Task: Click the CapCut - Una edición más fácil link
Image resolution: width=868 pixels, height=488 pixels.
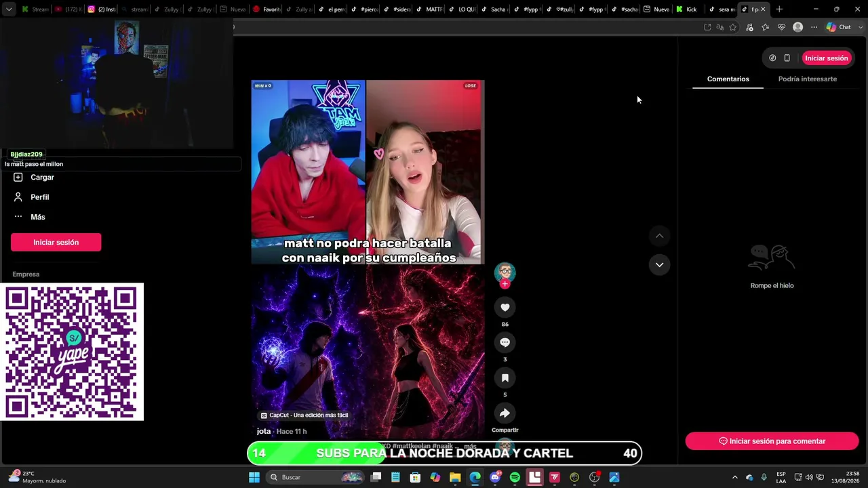Action: [x=305, y=415]
